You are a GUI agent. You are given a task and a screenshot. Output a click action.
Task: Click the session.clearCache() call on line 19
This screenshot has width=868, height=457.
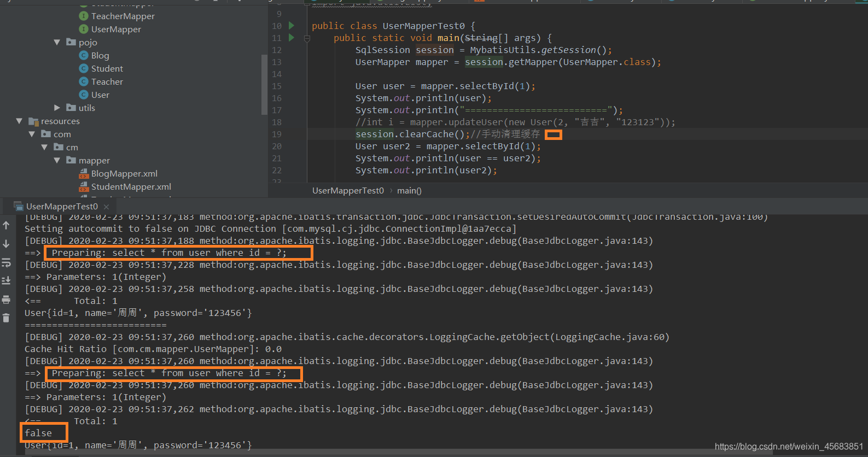click(412, 134)
